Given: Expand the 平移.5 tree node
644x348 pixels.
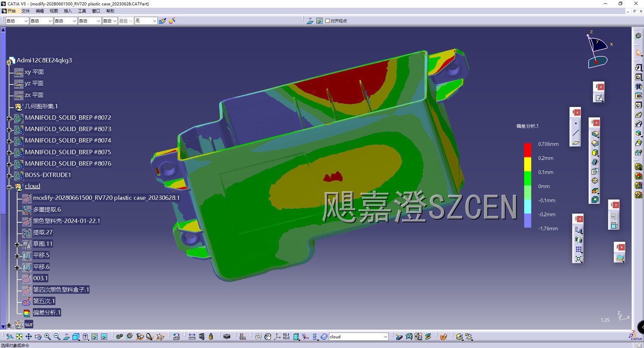Looking at the screenshot, I should coord(17,256).
